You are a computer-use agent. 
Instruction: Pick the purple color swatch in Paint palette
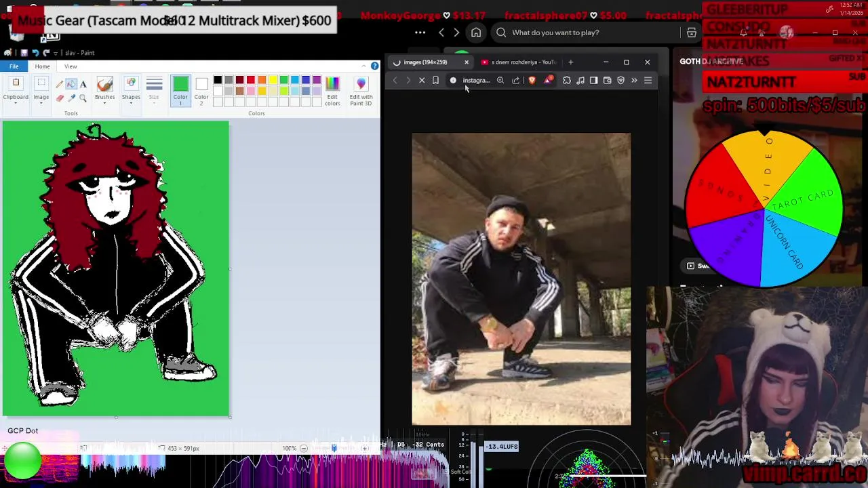tap(317, 80)
